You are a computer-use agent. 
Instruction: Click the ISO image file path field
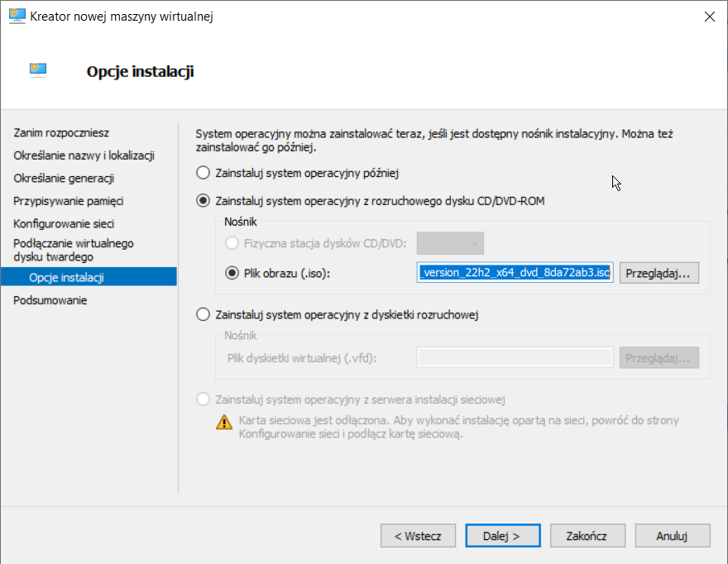click(x=515, y=273)
